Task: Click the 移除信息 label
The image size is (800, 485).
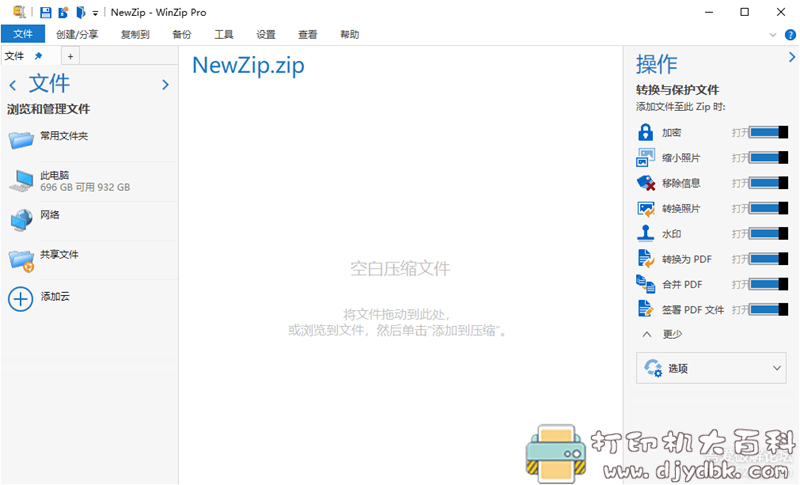Action: click(681, 183)
